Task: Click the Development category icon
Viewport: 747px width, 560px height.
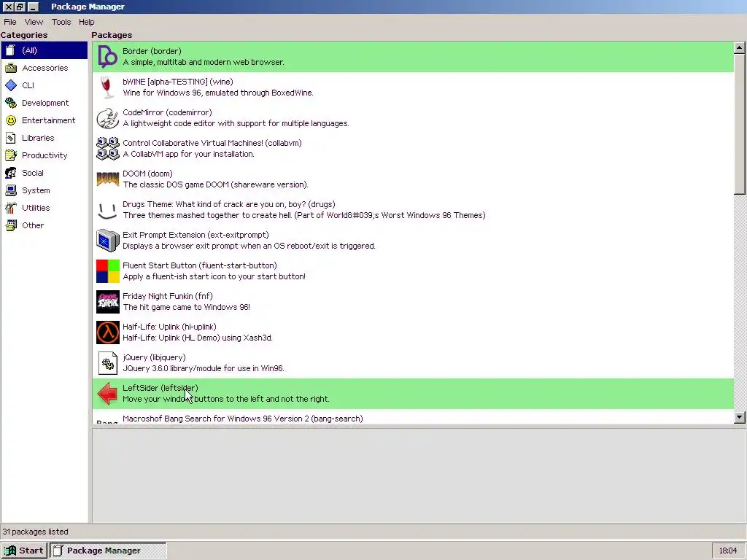Action: pyautogui.click(x=11, y=103)
